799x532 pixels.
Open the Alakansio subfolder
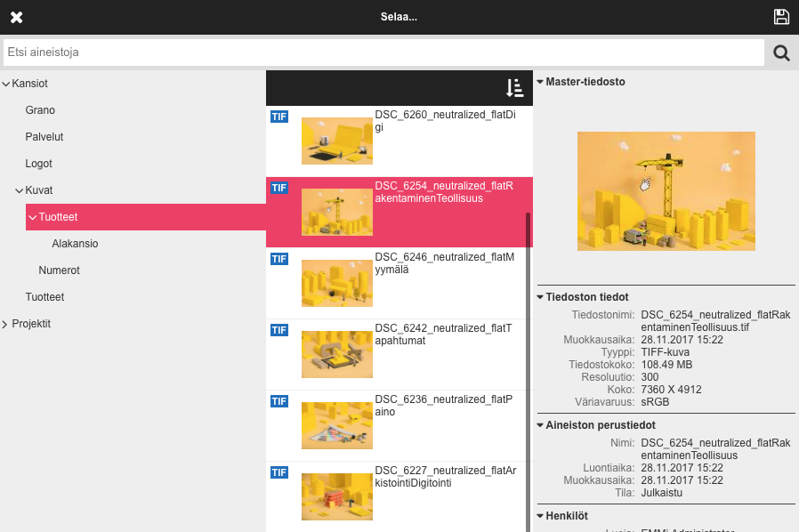tap(75, 244)
